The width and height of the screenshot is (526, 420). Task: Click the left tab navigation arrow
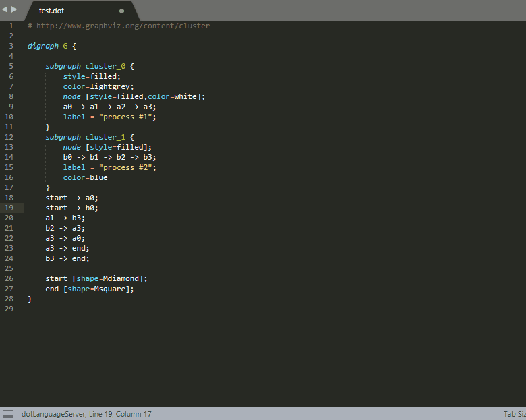coord(5,9)
